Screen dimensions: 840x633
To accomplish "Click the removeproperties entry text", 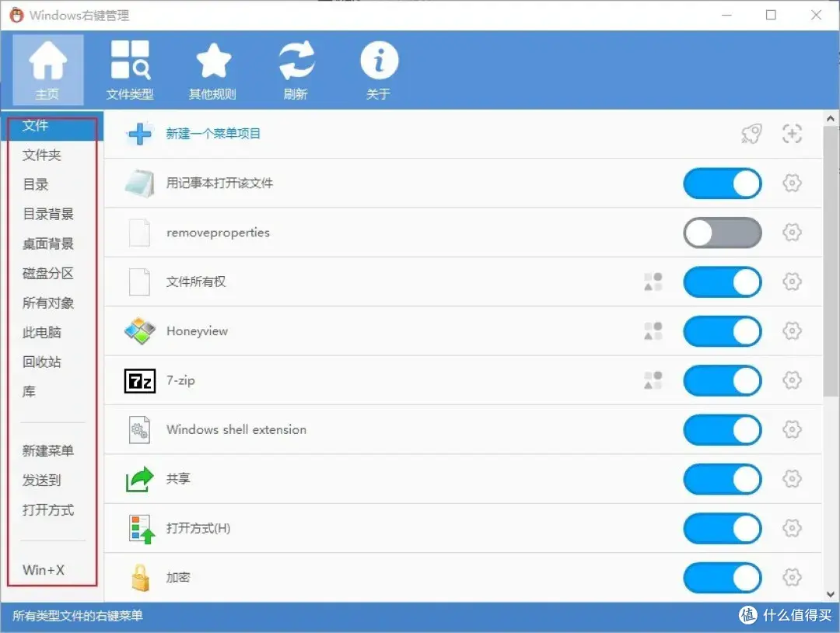I will (218, 233).
